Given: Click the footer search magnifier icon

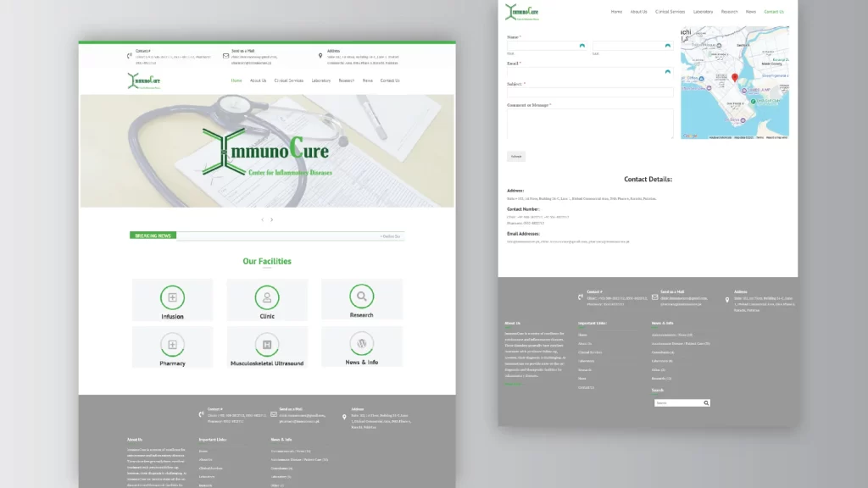Looking at the screenshot, I should click(707, 403).
